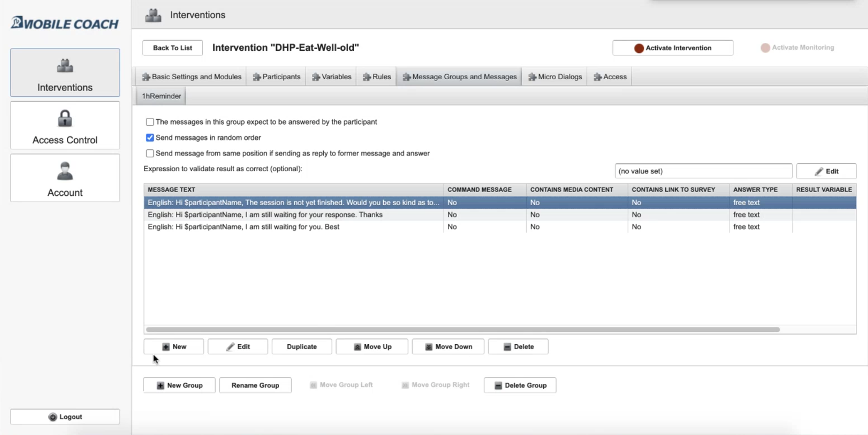This screenshot has height=435, width=868.
Task: Click the horizontal scrollbar under message table
Action: click(462, 330)
